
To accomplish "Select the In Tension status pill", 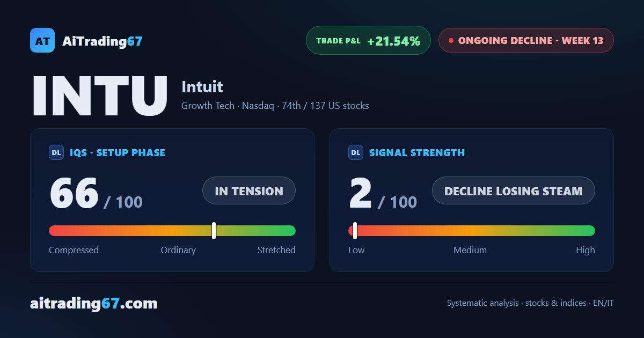I will [x=249, y=190].
